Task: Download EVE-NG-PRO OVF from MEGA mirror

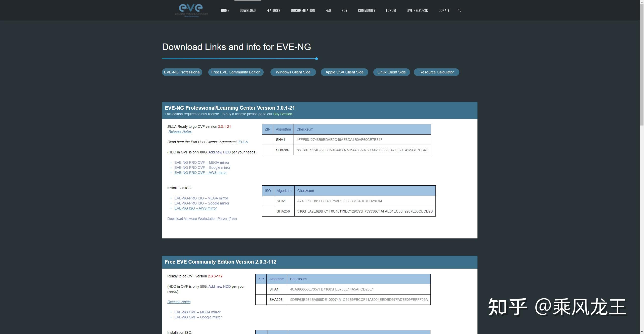Action: click(202, 163)
